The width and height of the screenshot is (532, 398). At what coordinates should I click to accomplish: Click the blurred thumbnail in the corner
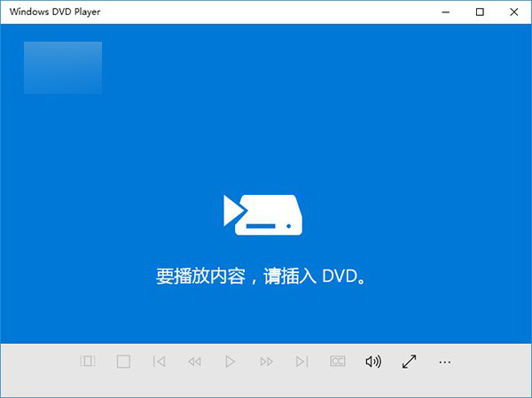tap(63, 67)
